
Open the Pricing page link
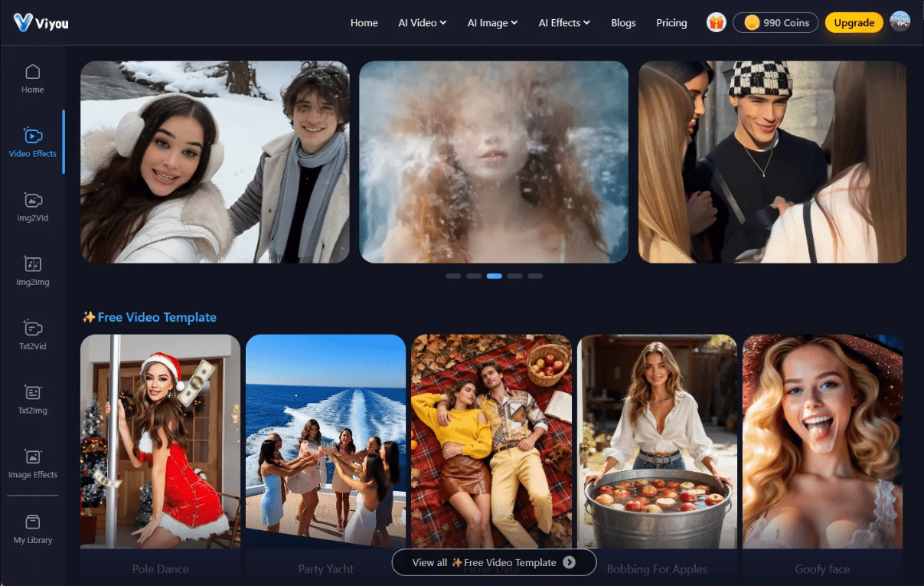click(x=671, y=23)
